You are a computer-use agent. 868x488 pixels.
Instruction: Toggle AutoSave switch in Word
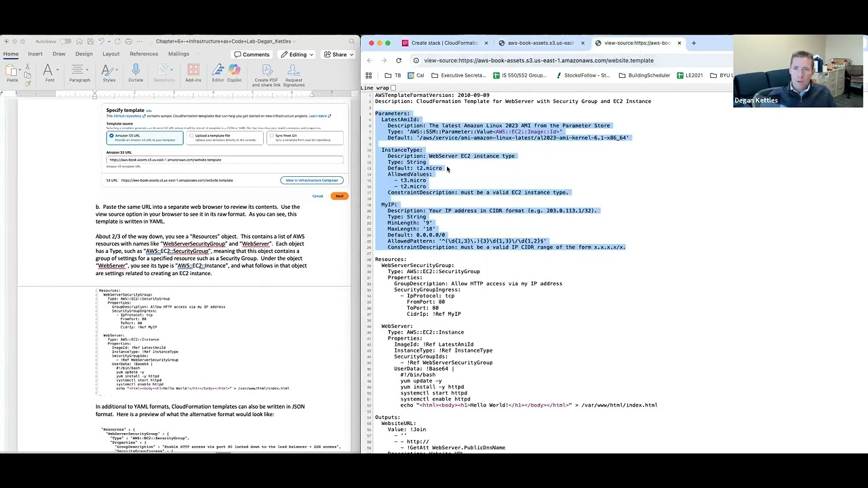coord(66,41)
